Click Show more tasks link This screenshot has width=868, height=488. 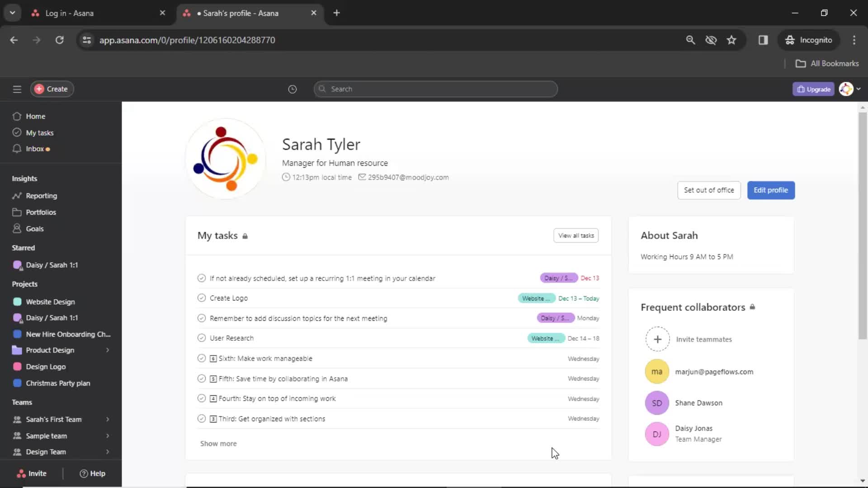219,443
